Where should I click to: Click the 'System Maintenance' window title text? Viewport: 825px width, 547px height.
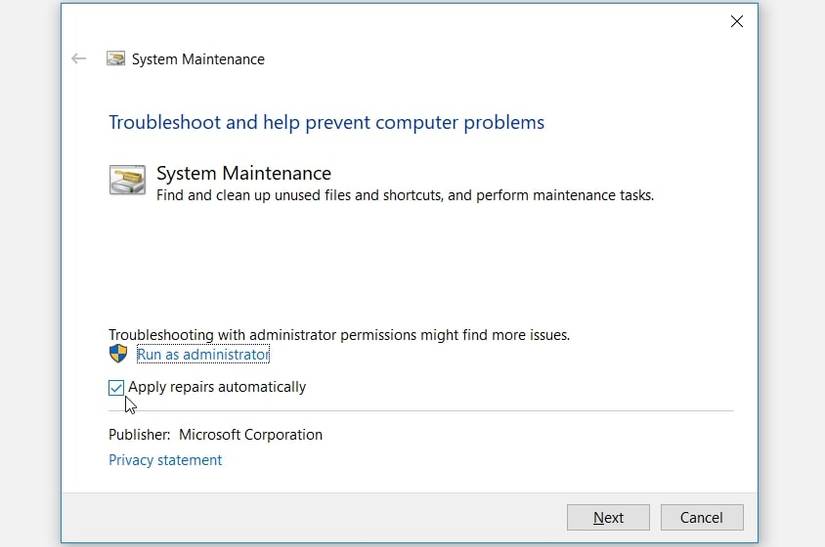tap(198, 59)
